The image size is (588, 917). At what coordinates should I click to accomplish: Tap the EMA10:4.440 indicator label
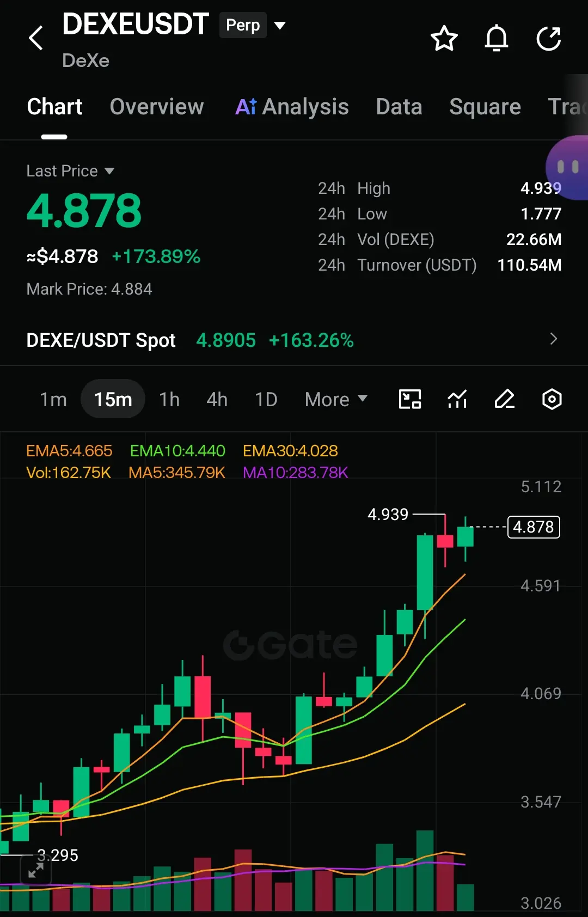click(x=177, y=451)
